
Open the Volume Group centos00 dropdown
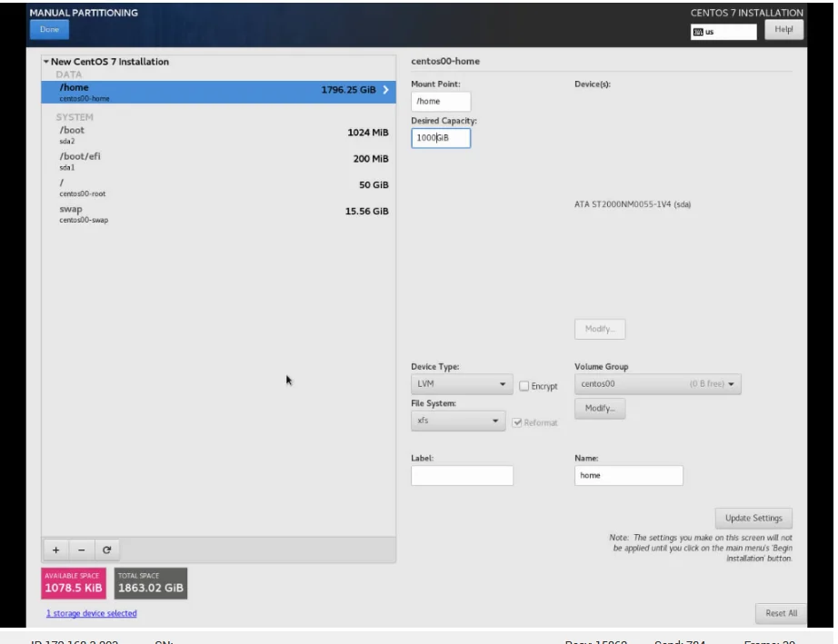tap(657, 384)
